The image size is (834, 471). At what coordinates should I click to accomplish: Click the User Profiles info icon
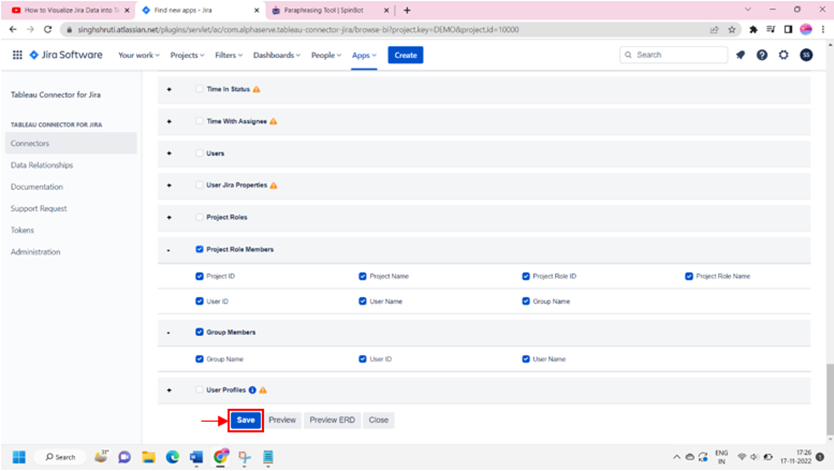click(253, 390)
